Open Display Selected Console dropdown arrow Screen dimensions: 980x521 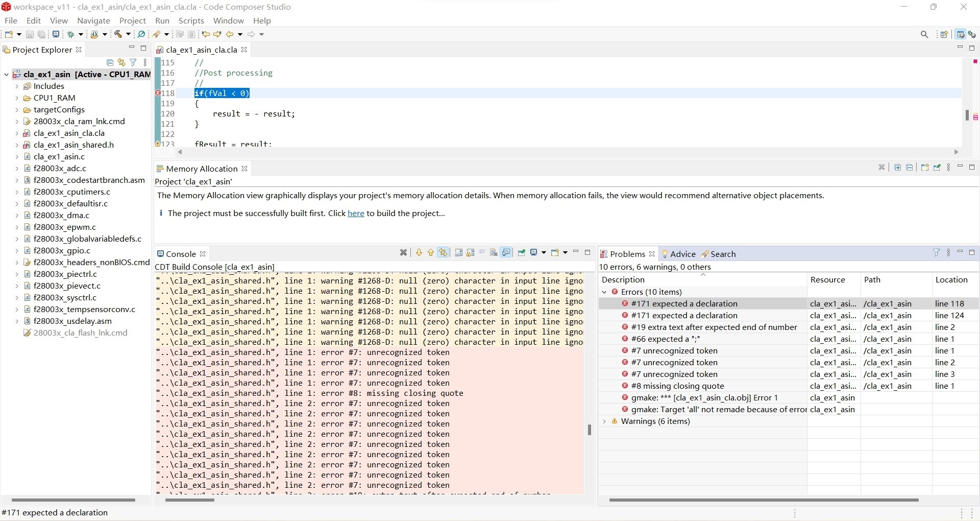click(x=544, y=252)
